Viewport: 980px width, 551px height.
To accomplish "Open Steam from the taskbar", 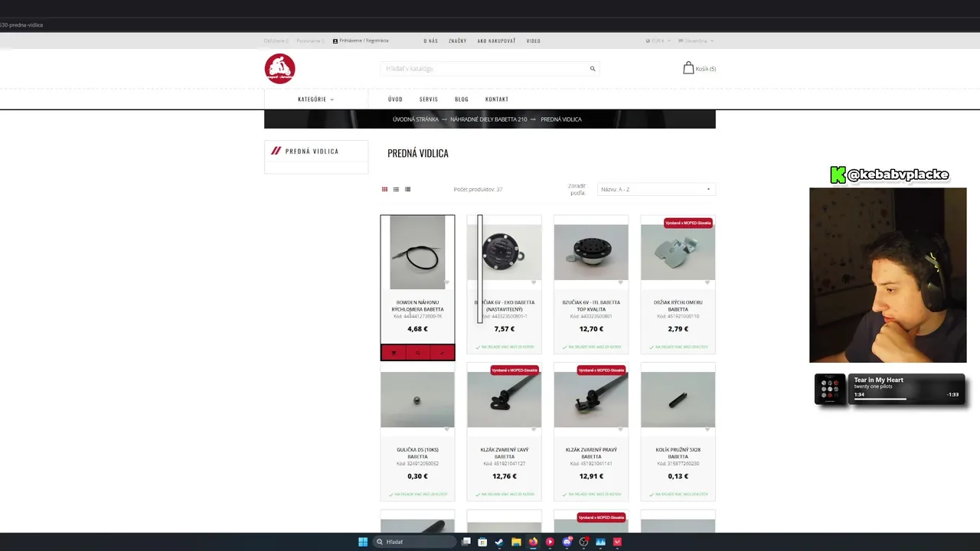I will click(x=499, y=542).
